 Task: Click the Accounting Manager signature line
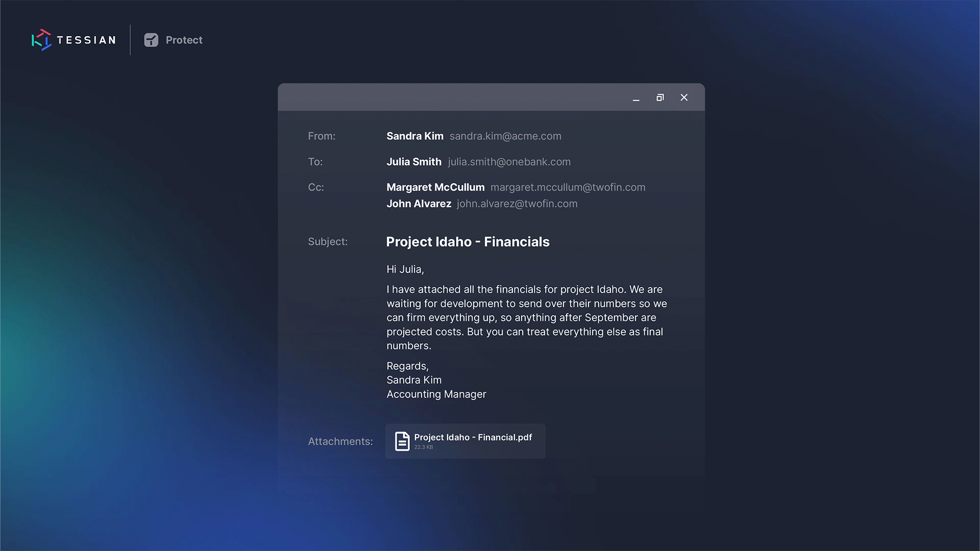click(436, 394)
